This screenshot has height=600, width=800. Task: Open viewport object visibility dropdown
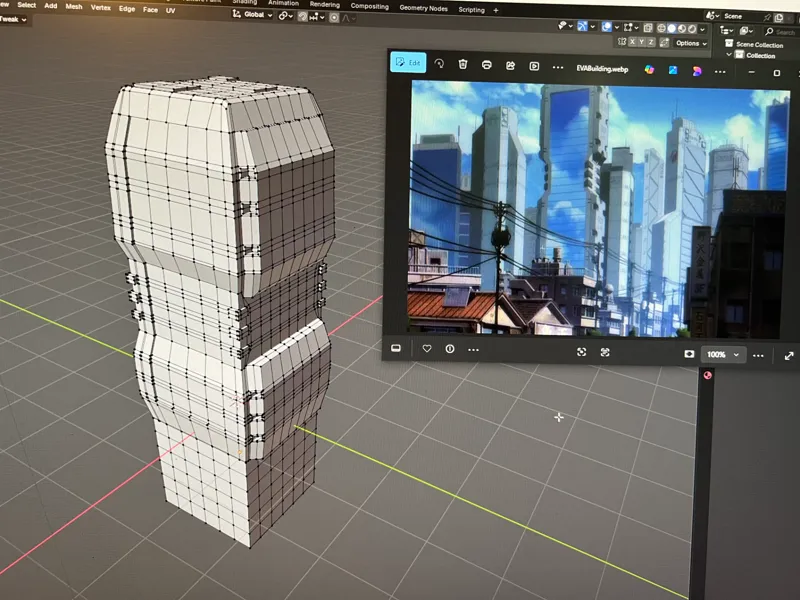pyautogui.click(x=565, y=25)
